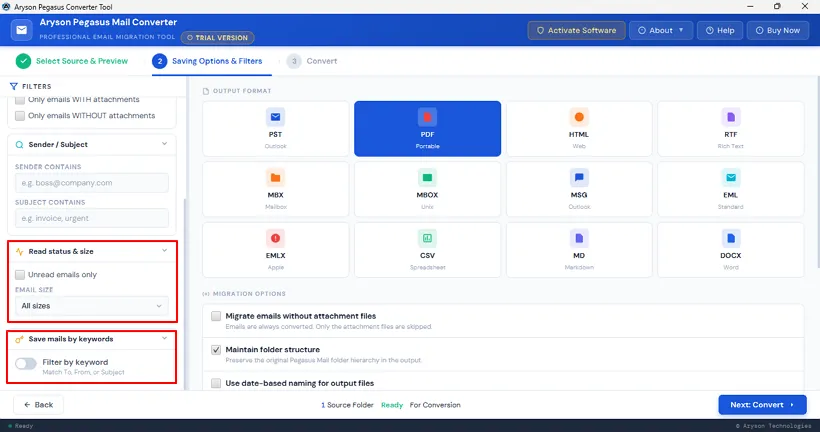
Task: Click the filters panel vertical scrollbar
Action: coord(185,293)
